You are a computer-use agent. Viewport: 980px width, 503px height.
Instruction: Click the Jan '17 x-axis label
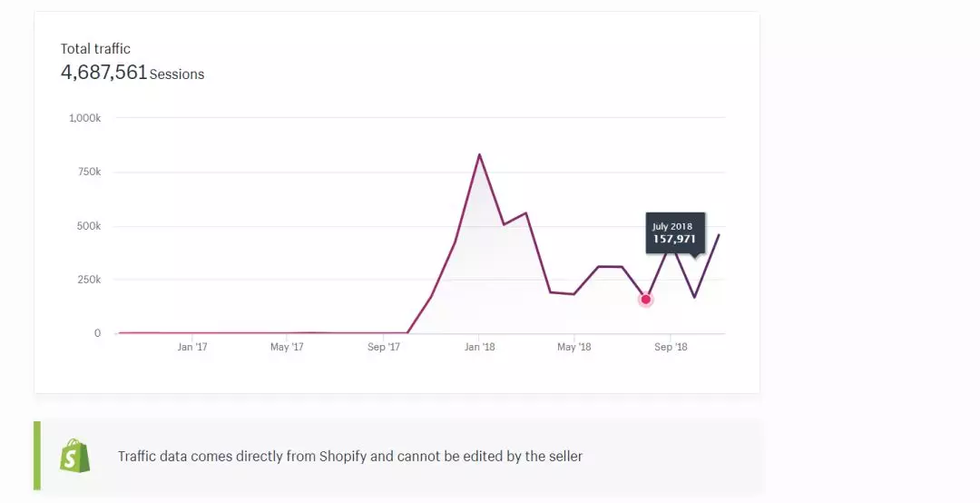click(x=191, y=347)
